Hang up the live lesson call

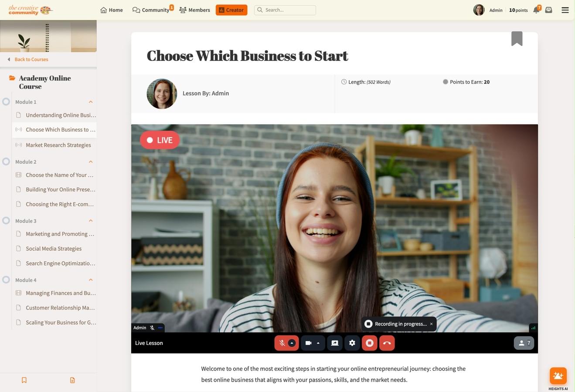[387, 343]
